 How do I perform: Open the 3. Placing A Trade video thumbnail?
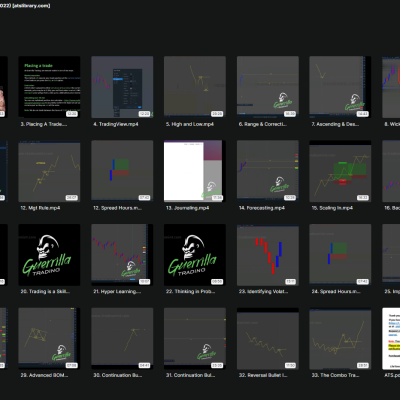49,87
